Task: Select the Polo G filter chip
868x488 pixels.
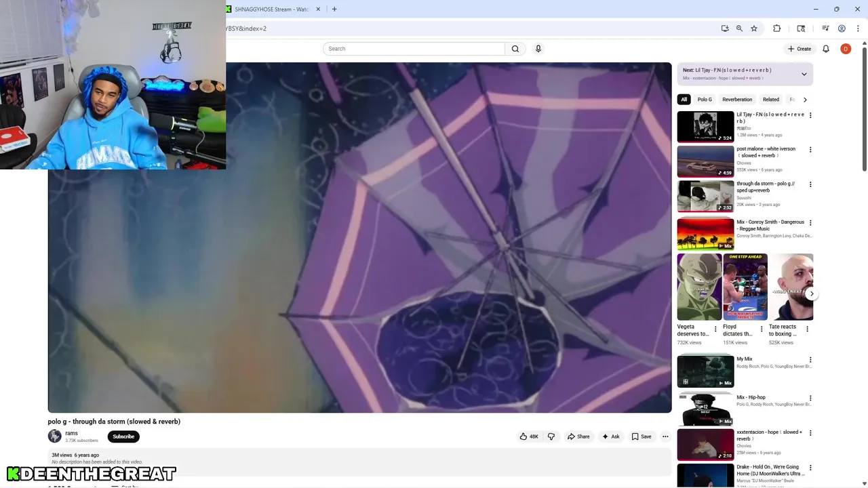Action: tap(705, 100)
